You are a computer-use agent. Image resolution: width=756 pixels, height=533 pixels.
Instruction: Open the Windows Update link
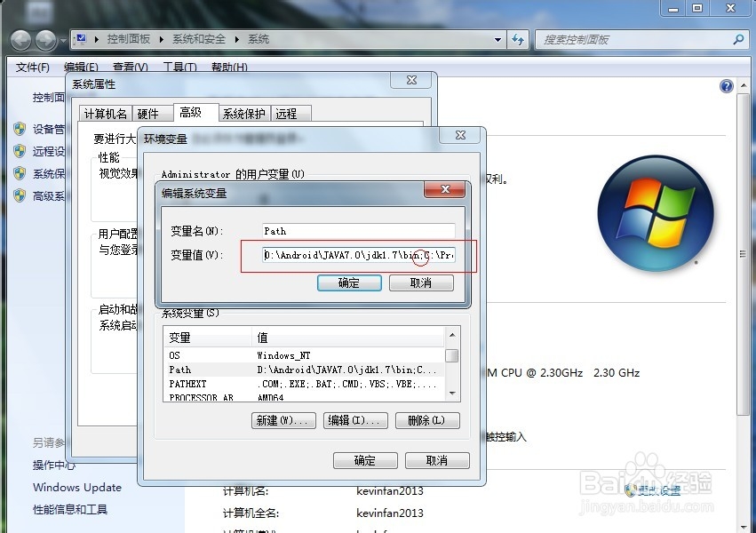tap(77, 487)
